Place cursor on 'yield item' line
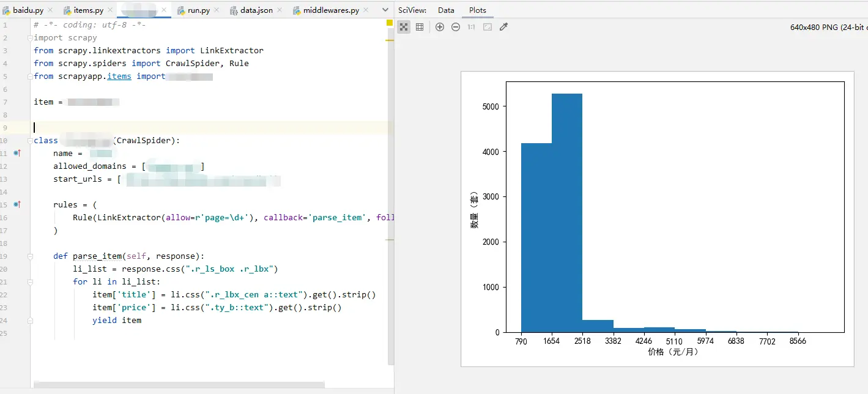The width and height of the screenshot is (868, 394). coord(117,320)
